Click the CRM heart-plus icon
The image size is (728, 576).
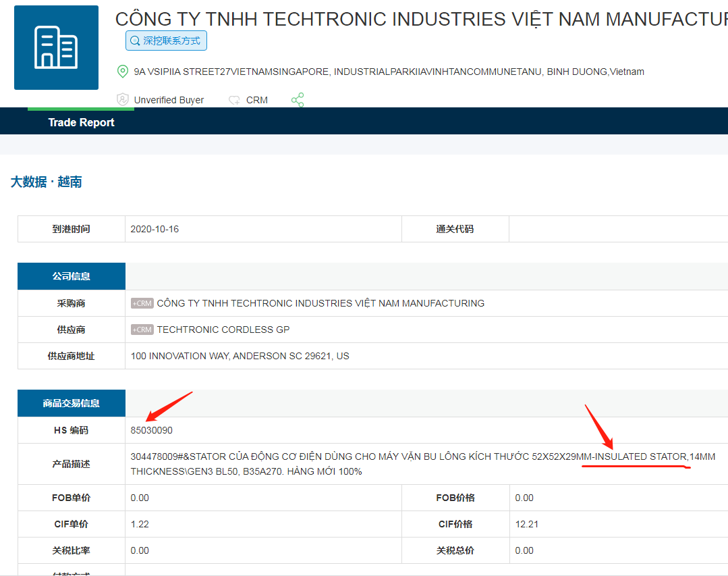235,100
